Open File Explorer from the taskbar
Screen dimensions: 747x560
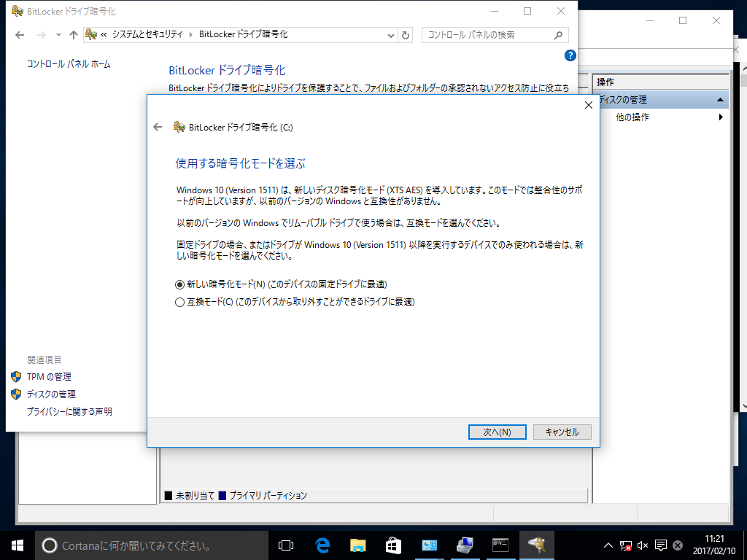click(357, 545)
